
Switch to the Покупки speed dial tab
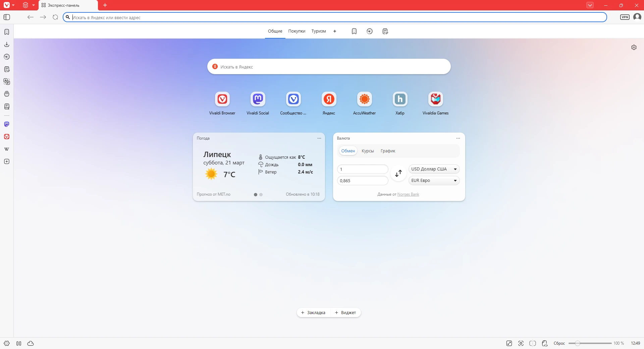297,31
